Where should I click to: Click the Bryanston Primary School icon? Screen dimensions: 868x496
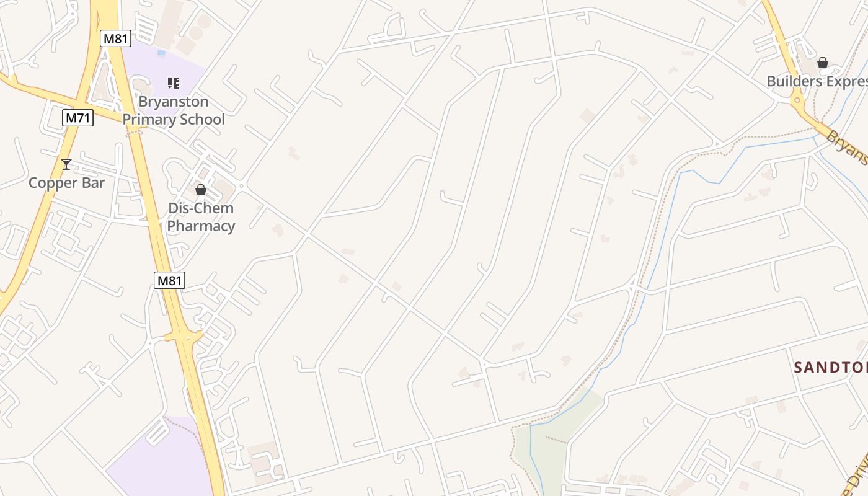click(174, 82)
